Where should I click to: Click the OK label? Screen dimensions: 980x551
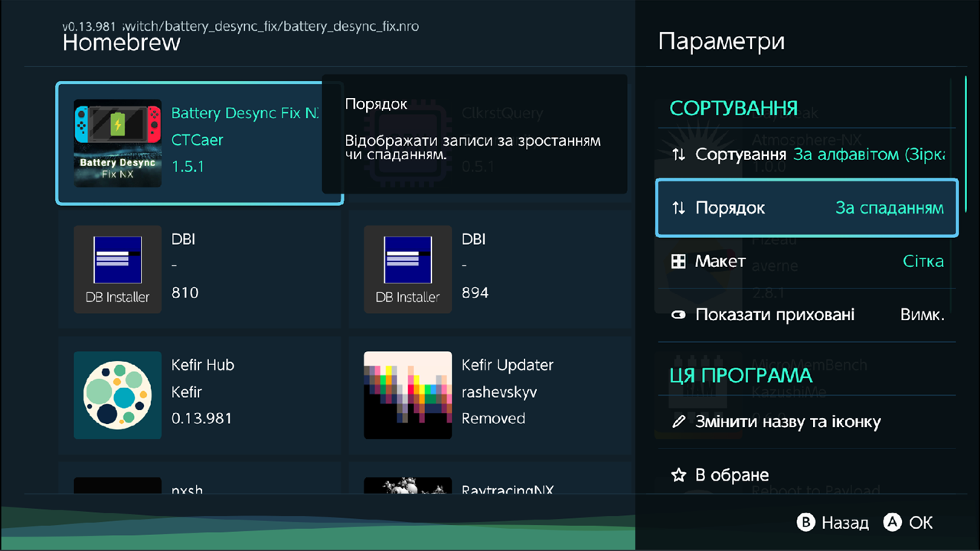click(921, 523)
